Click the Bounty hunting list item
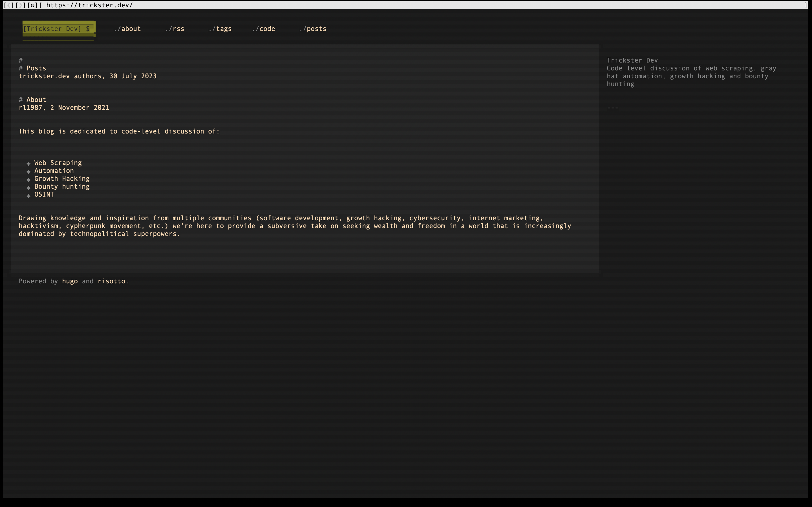812x507 pixels. pos(62,187)
